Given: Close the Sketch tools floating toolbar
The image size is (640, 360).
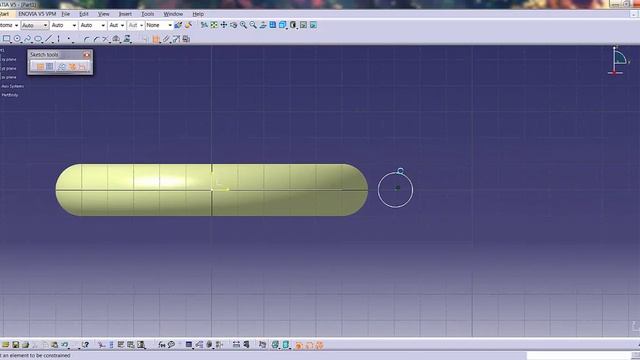Looking at the screenshot, I should 87,55.
